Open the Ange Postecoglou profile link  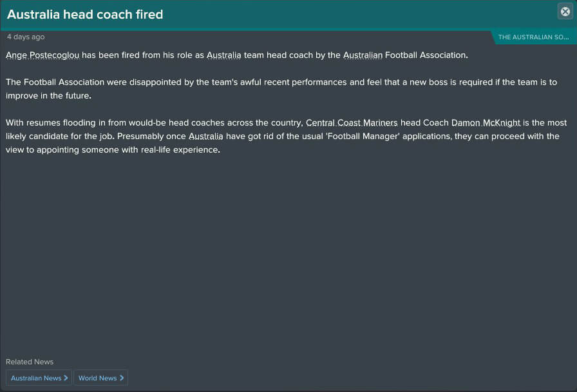point(43,55)
